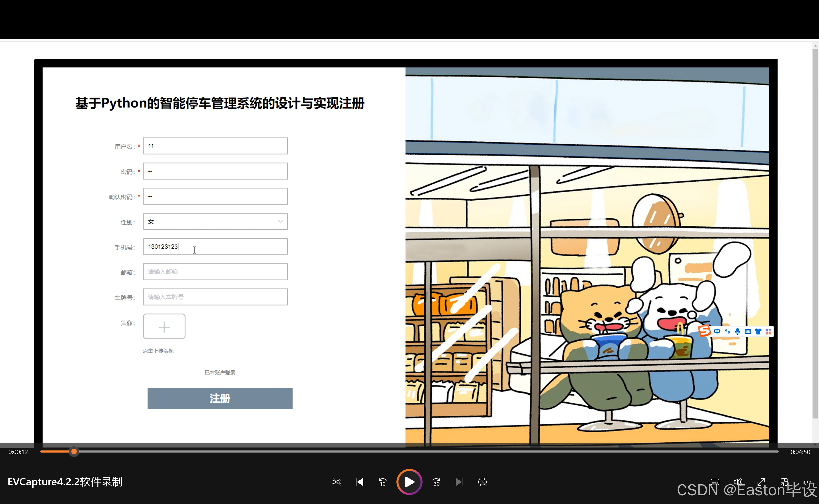
Task: Click the 车牌号 license plate field
Action: point(215,297)
